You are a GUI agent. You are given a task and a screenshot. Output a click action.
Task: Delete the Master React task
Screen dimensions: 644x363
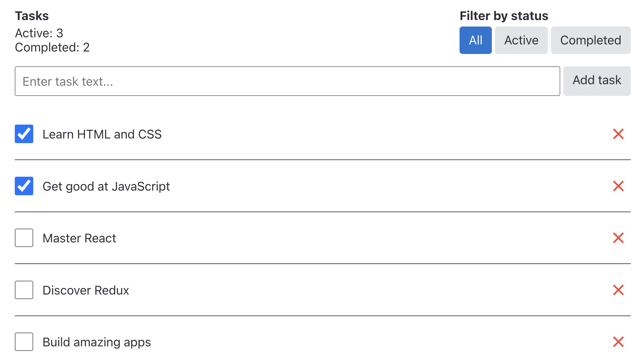point(618,238)
